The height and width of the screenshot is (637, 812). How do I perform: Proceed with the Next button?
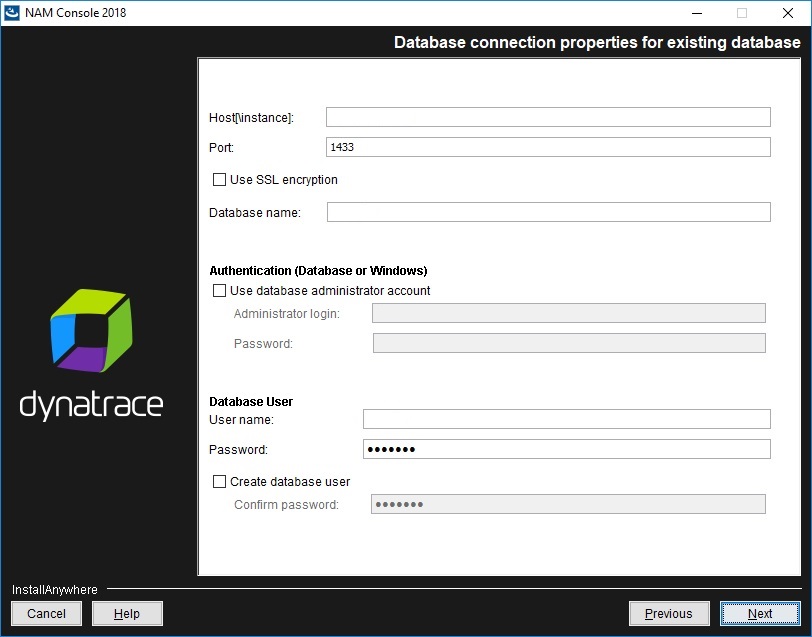(x=760, y=614)
